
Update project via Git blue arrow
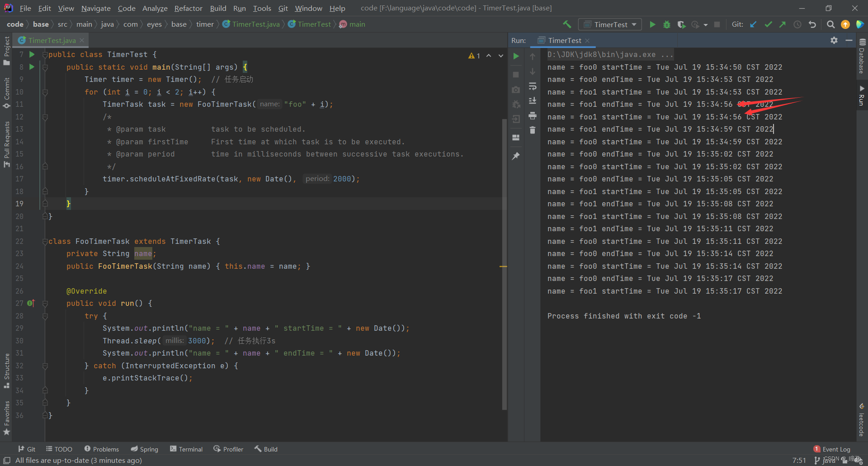pos(753,24)
